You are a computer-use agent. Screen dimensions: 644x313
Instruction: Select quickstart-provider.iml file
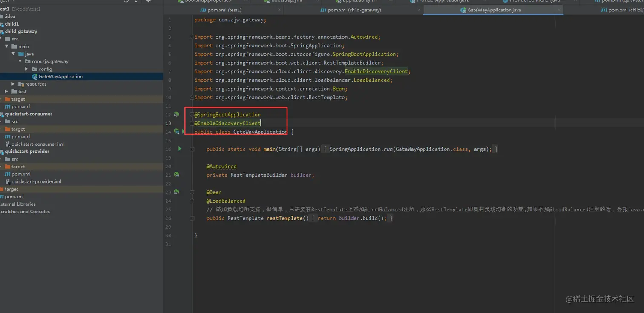pyautogui.click(x=36, y=181)
